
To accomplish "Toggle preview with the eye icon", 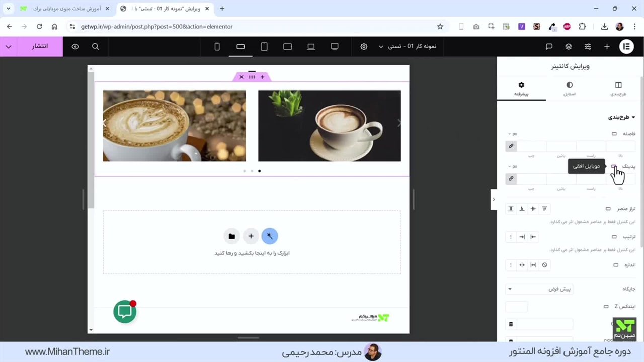I will point(75,46).
